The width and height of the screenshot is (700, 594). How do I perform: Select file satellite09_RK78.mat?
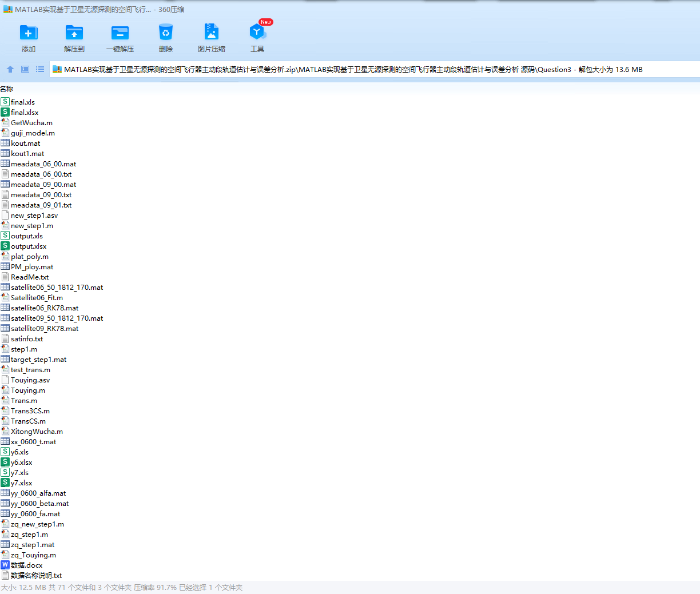45,329
